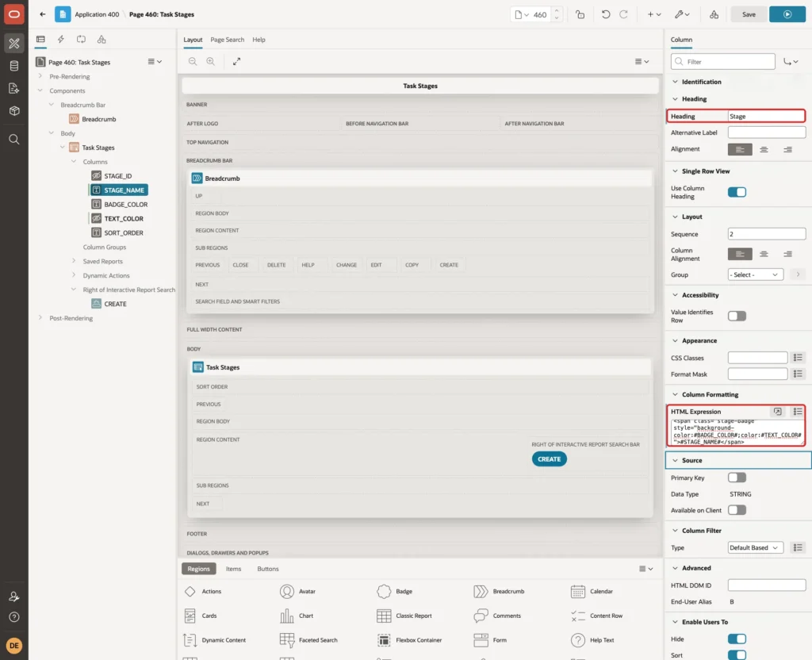Redo the last change
Viewport: 812px width, 660px height.
(623, 14)
